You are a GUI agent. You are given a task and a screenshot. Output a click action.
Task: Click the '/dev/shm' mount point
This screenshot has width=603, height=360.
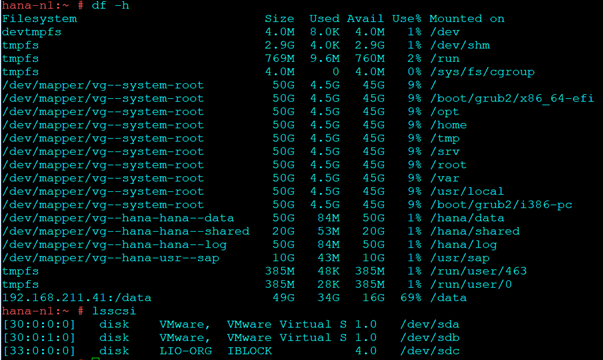[460, 45]
